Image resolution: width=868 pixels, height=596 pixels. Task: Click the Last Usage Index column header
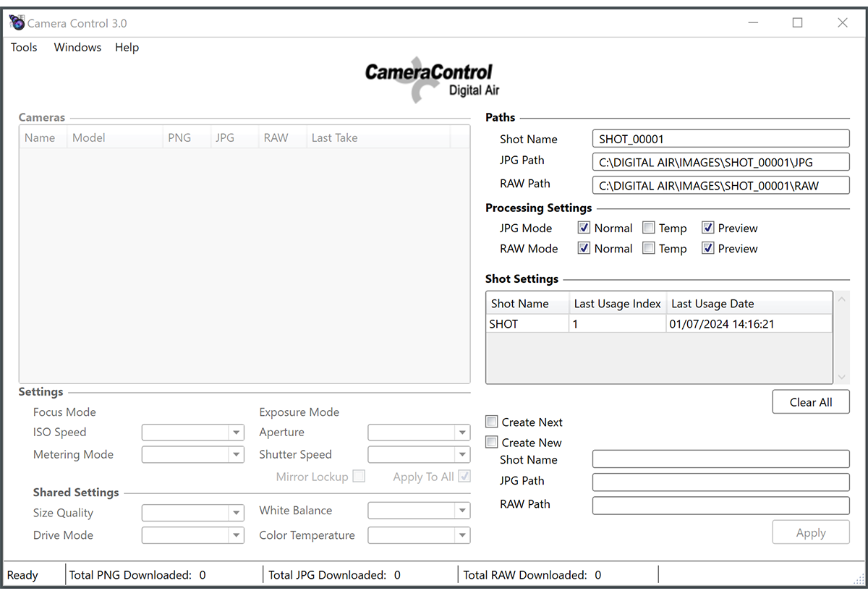click(x=617, y=304)
